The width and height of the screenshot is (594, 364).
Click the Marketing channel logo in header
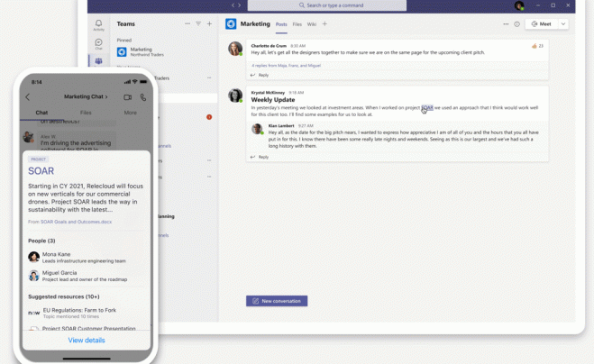[231, 23]
